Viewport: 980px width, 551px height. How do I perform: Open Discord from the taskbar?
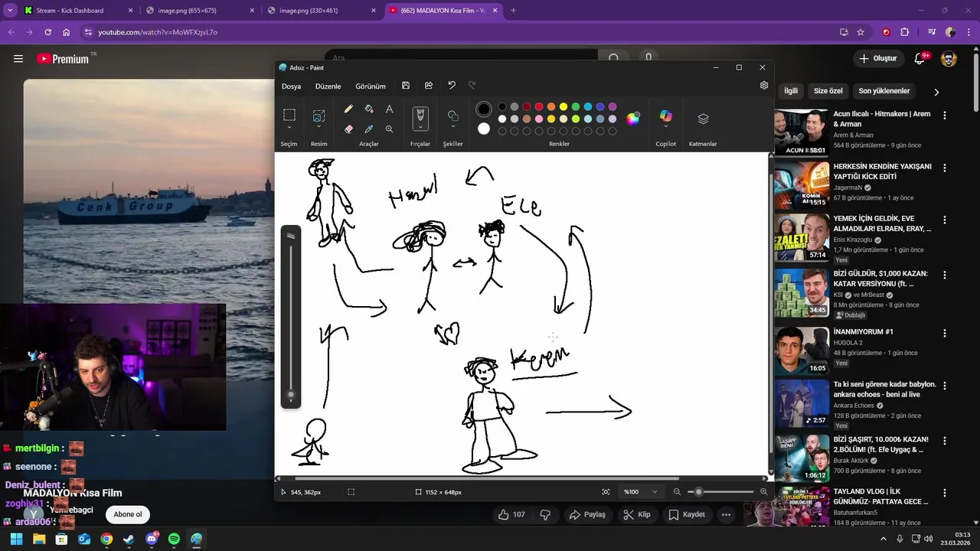(x=152, y=539)
